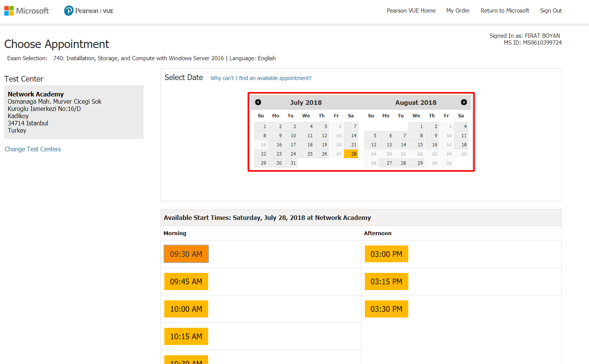The image size is (589, 364).
Task: Select the 10:15 AM time slot
Action: pyautogui.click(x=186, y=336)
